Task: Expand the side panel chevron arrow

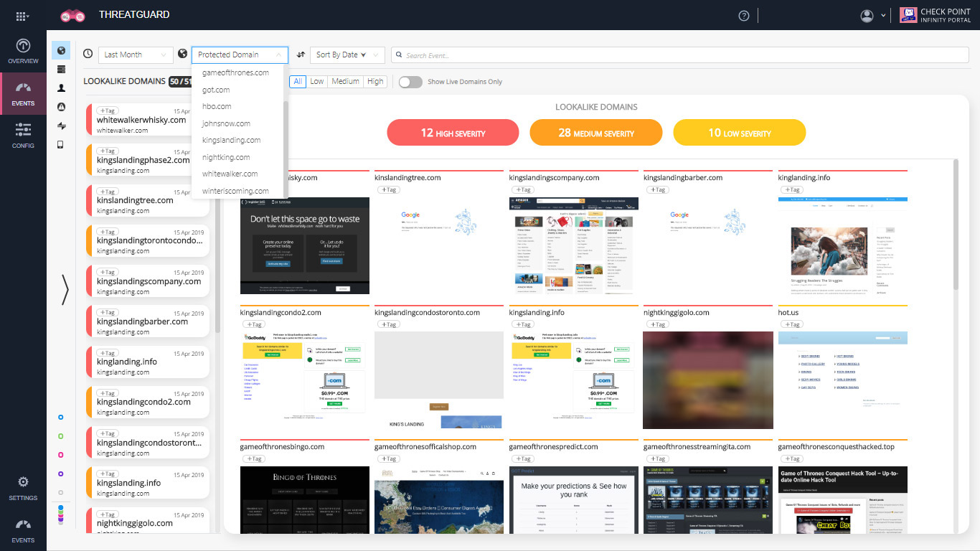Action: [65, 290]
